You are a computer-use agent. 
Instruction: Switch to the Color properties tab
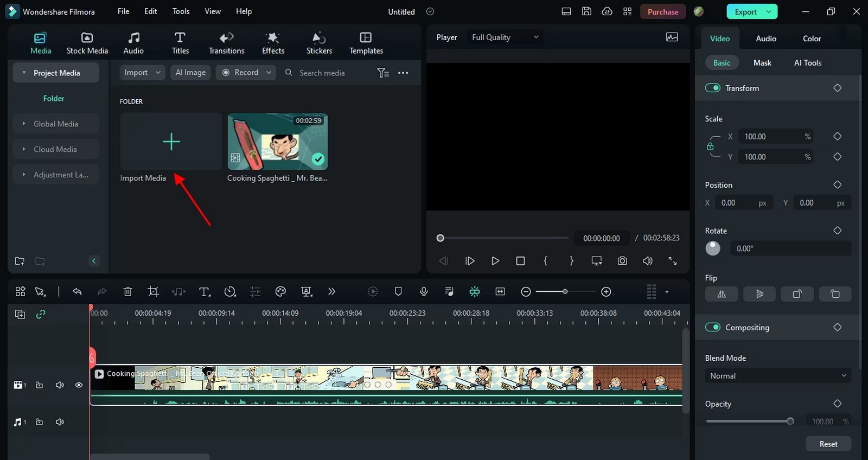pyautogui.click(x=812, y=39)
